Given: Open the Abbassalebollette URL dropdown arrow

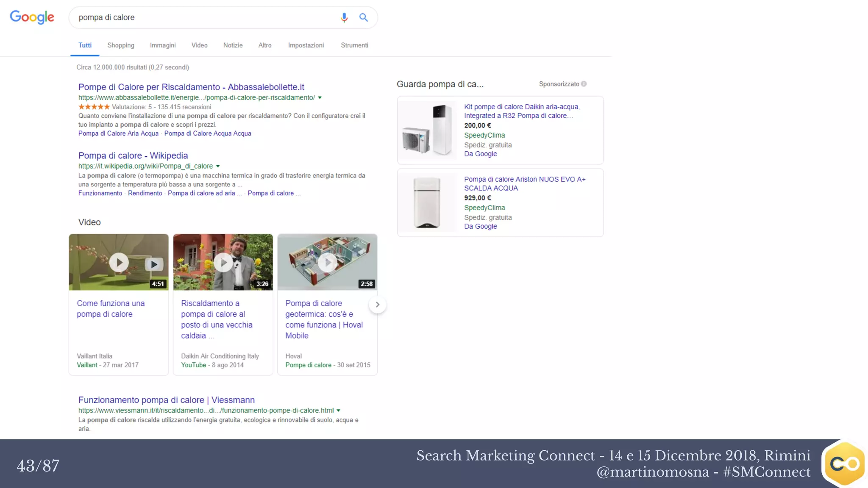Looking at the screenshot, I should pyautogui.click(x=320, y=98).
